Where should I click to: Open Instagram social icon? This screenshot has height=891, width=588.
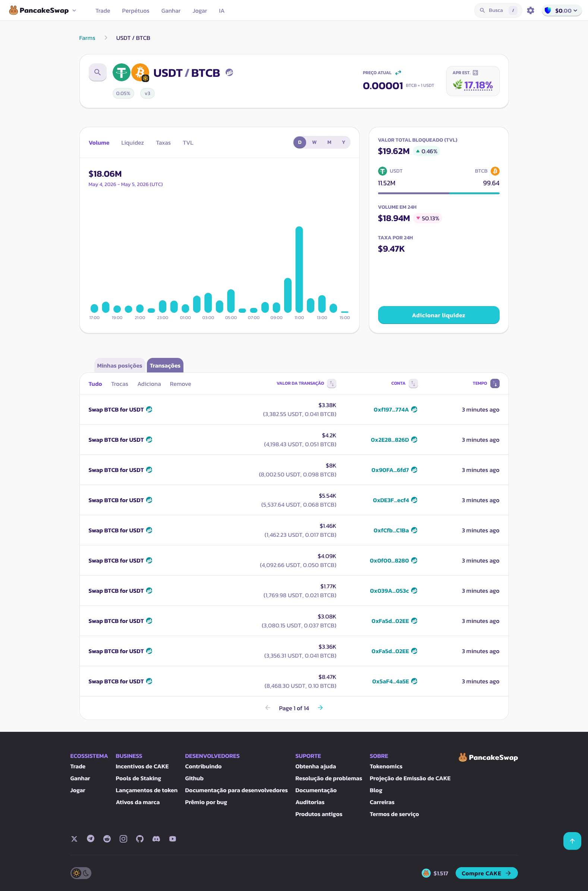pyautogui.click(x=123, y=839)
